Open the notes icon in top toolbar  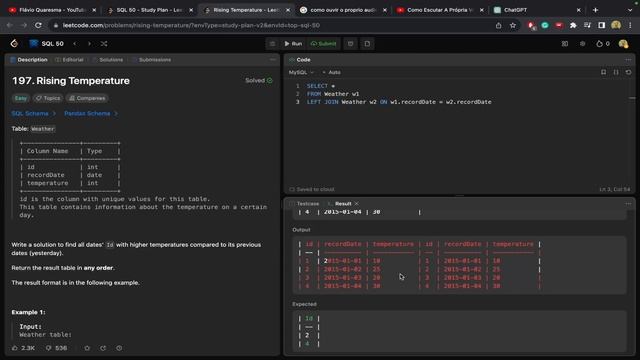point(367,44)
